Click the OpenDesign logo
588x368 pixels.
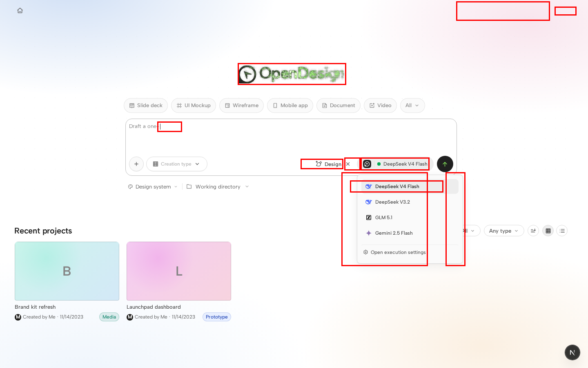(x=292, y=74)
